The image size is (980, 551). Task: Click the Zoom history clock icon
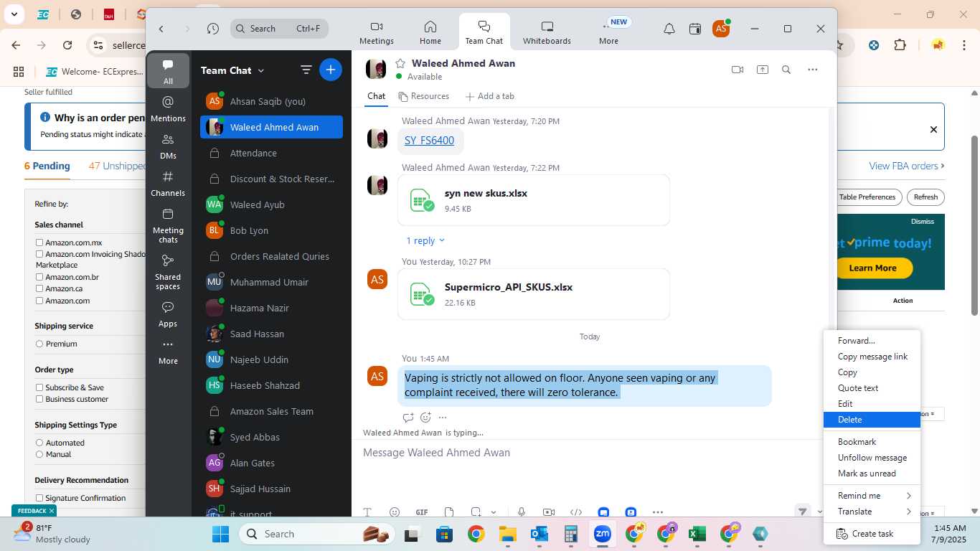213,29
